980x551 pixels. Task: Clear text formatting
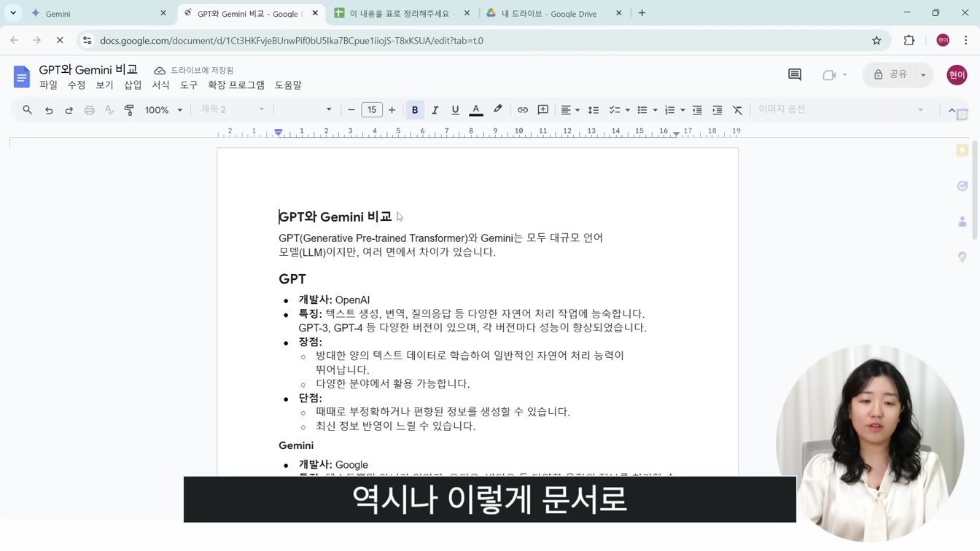tap(738, 110)
